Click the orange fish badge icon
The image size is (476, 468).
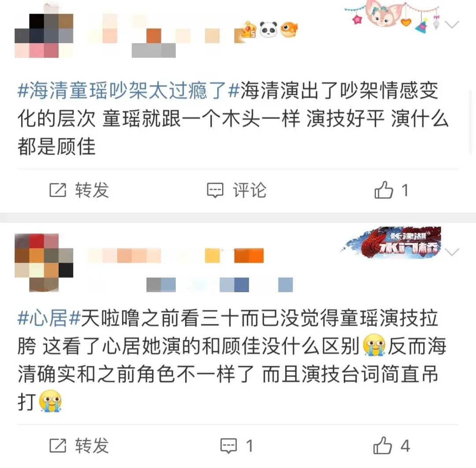[x=289, y=30]
